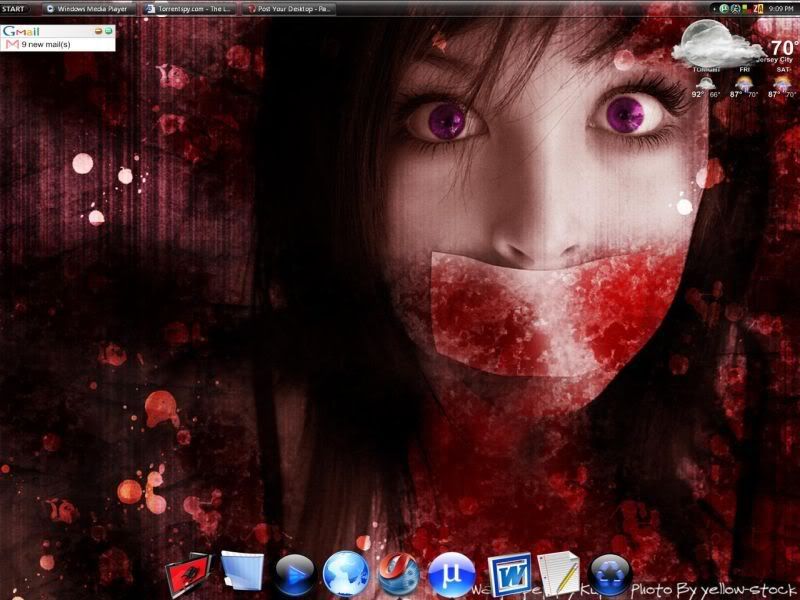800x600 pixels.
Task: Launch the Opera browser dock icon
Action: pos(399,574)
